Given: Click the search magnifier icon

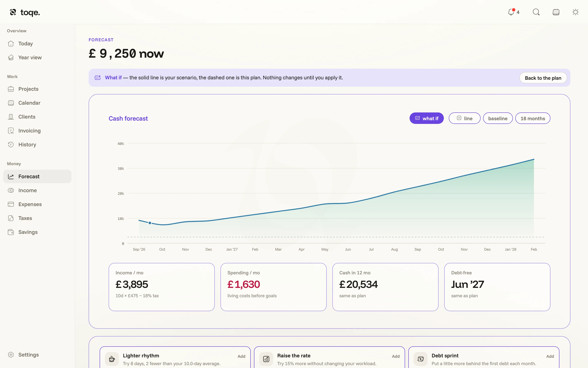Looking at the screenshot, I should pyautogui.click(x=536, y=12).
